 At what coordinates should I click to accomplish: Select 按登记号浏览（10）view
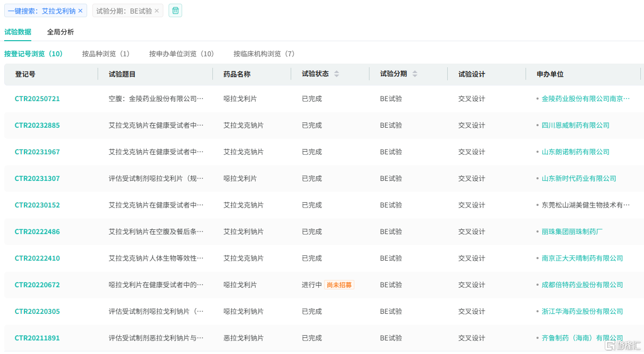[x=33, y=54]
